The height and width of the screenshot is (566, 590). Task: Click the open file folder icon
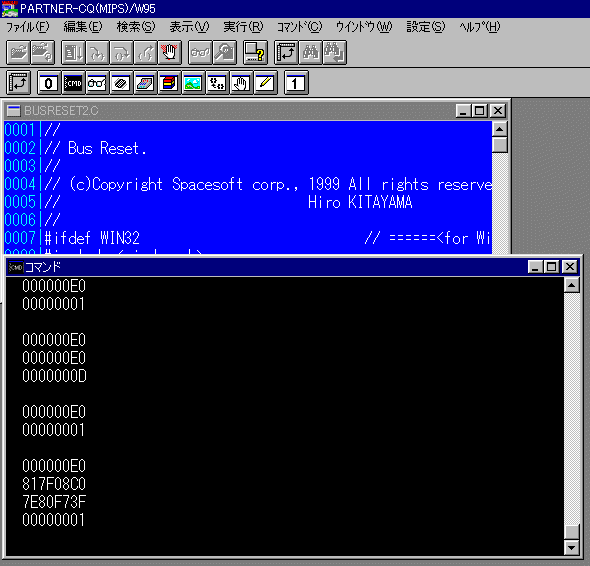pyautogui.click(x=18, y=52)
